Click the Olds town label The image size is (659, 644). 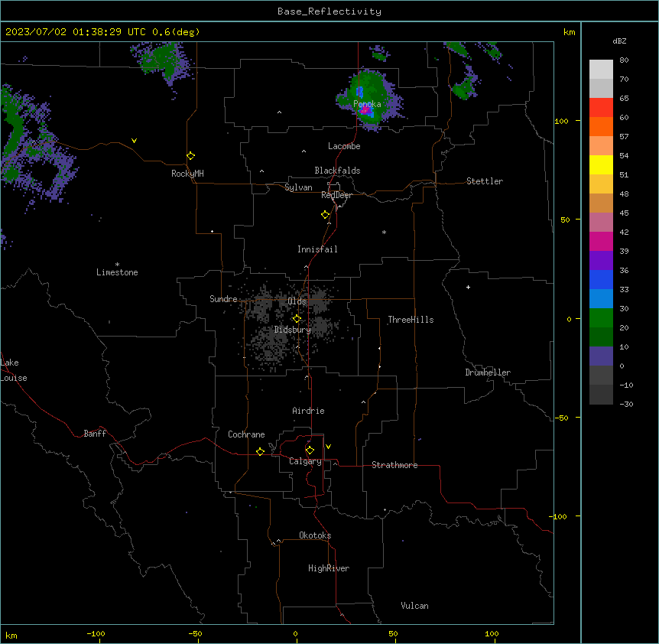297,301
